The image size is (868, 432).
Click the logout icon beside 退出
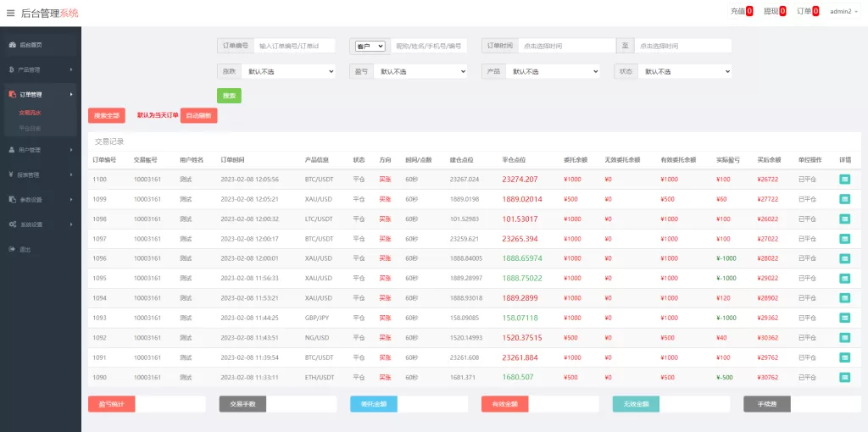pyautogui.click(x=12, y=250)
